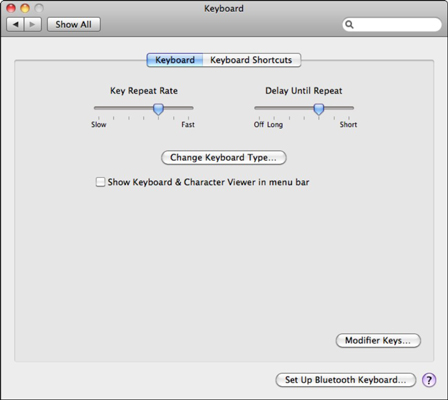Show All preferences

tap(74, 25)
